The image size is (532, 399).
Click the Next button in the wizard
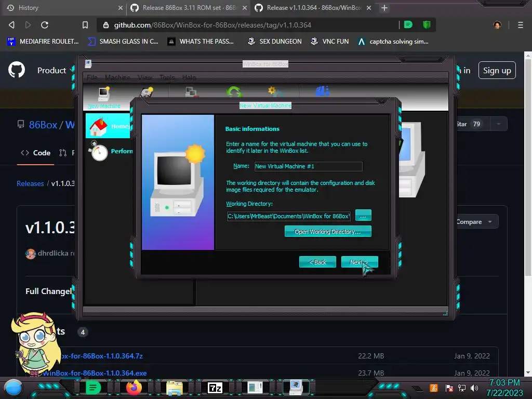click(360, 262)
